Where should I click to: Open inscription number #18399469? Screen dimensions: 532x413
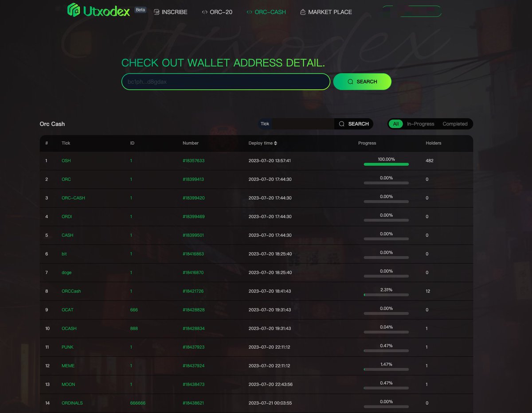194,217
